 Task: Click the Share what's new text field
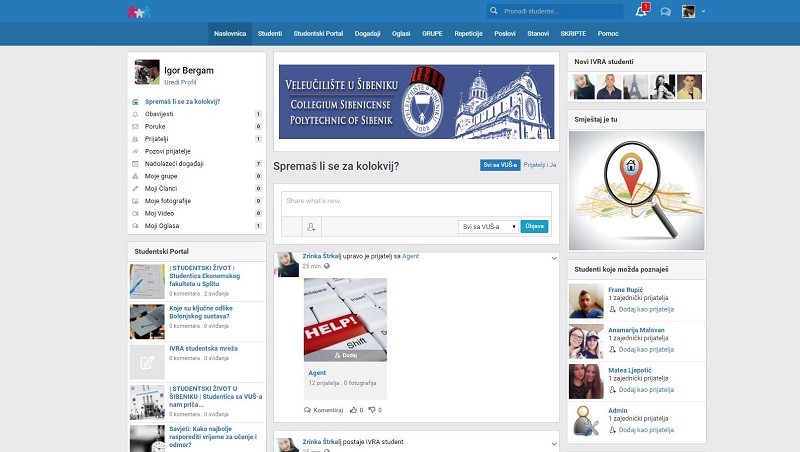pos(415,201)
